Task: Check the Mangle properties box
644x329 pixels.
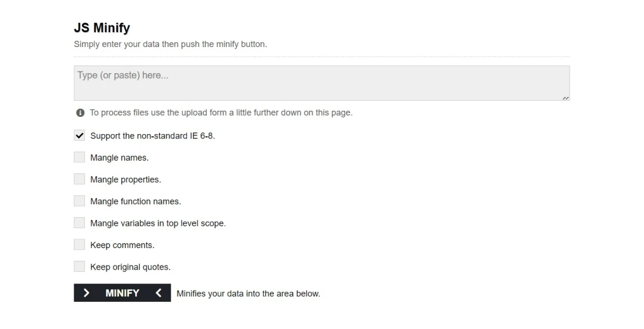Action: coord(79,178)
